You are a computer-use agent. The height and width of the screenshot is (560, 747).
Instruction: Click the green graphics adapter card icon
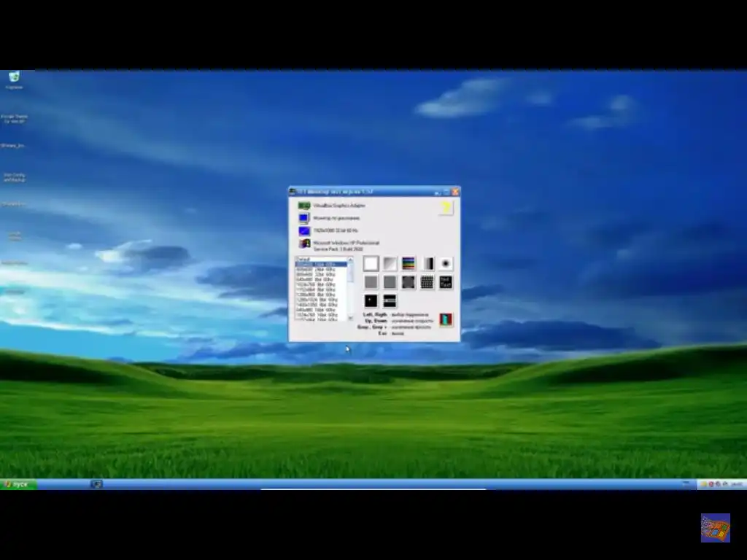click(304, 206)
